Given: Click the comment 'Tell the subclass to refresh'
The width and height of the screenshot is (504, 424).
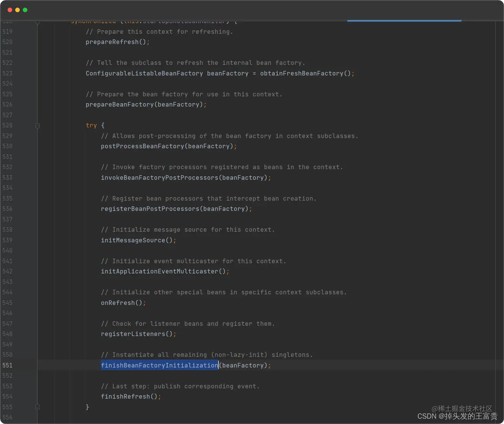Looking at the screenshot, I should click(195, 63).
